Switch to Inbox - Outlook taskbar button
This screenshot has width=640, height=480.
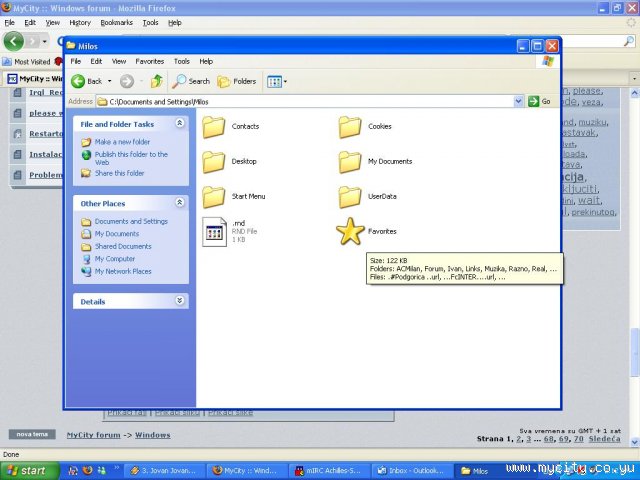pos(412,471)
